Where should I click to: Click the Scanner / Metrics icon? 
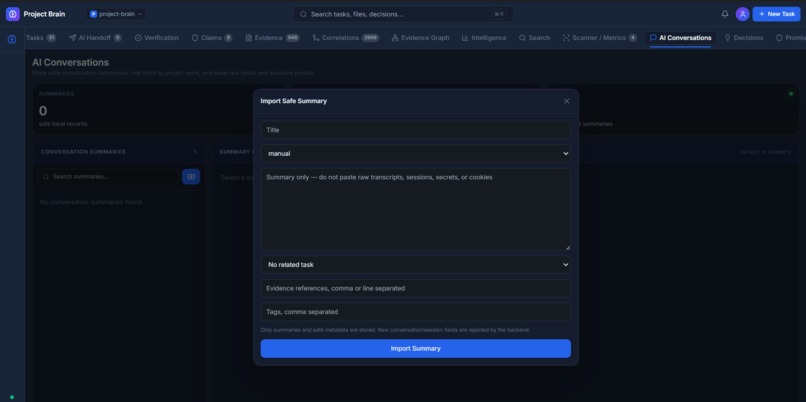566,38
